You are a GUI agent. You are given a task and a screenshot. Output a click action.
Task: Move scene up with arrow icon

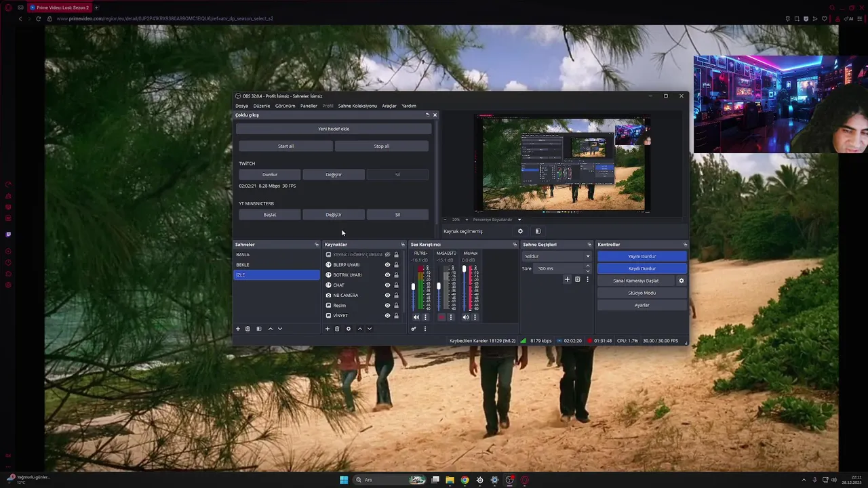pyautogui.click(x=270, y=329)
